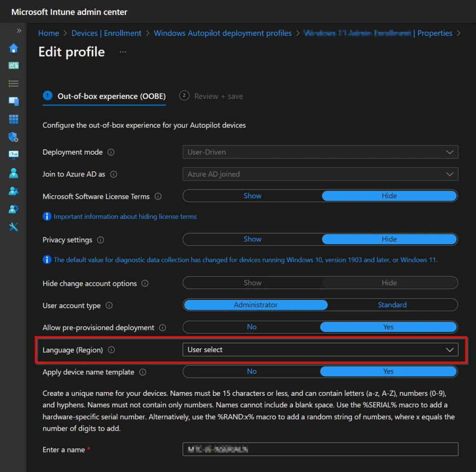Click the breadcrumb trailing chevron after Properties
Screen dimensions: 476x472
458,33
